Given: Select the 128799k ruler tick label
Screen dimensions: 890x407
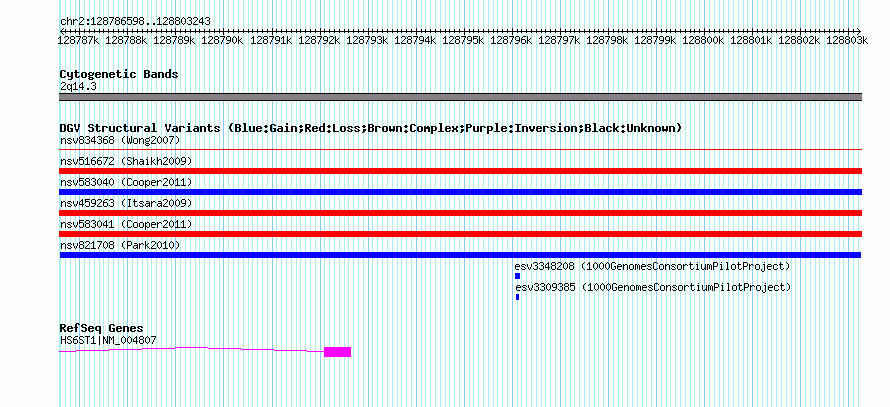Looking at the screenshot, I should coord(655,40).
